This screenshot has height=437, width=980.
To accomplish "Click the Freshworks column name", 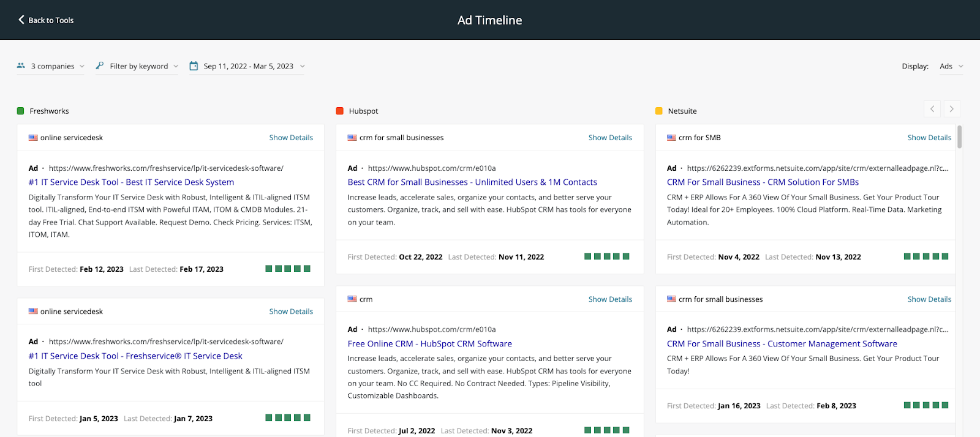I will pyautogui.click(x=49, y=111).
